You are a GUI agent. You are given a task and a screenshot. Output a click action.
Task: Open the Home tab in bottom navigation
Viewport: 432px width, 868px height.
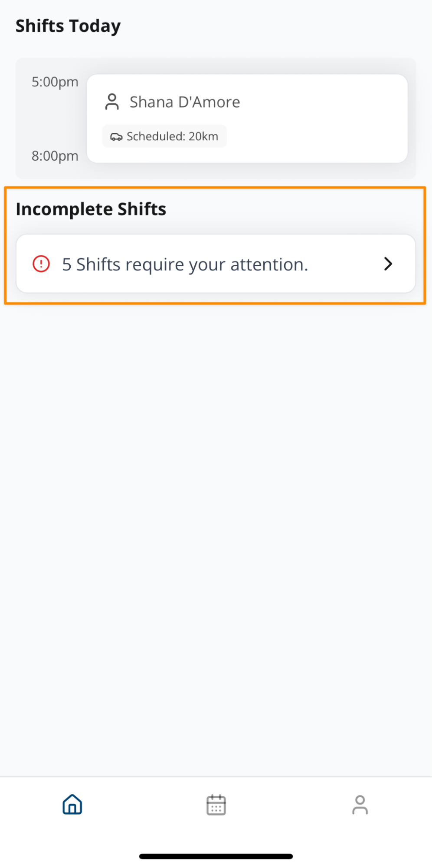[72, 805]
